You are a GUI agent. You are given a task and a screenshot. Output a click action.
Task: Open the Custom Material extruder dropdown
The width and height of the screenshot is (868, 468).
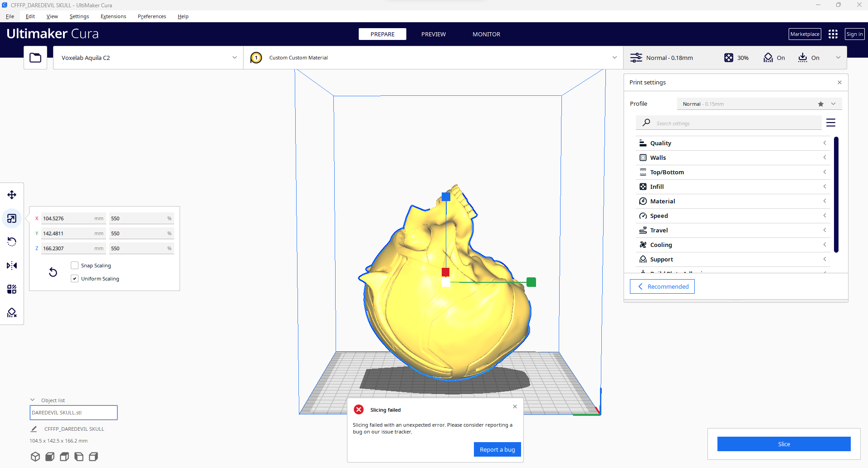coord(433,58)
